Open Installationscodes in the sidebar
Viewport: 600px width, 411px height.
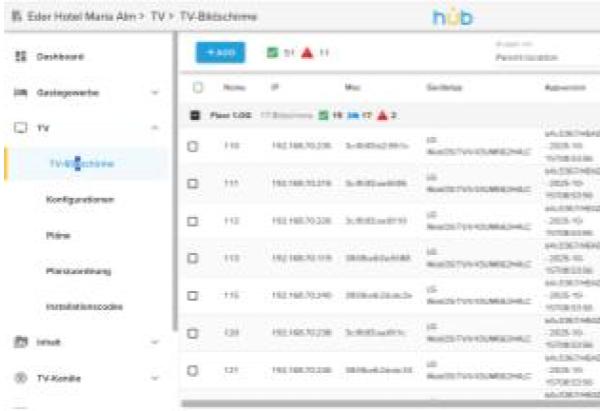[84, 307]
